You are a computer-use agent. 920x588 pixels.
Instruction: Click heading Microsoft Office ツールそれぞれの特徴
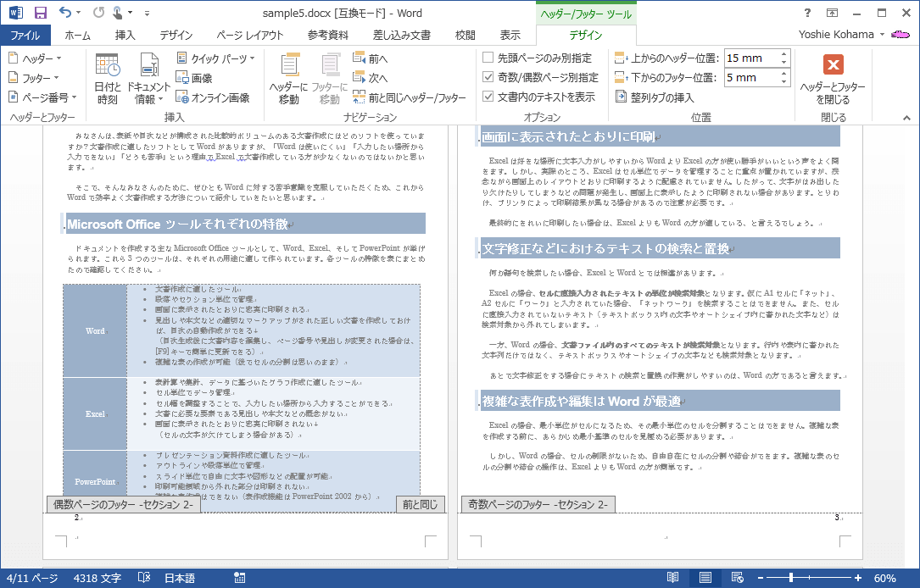pyautogui.click(x=177, y=224)
